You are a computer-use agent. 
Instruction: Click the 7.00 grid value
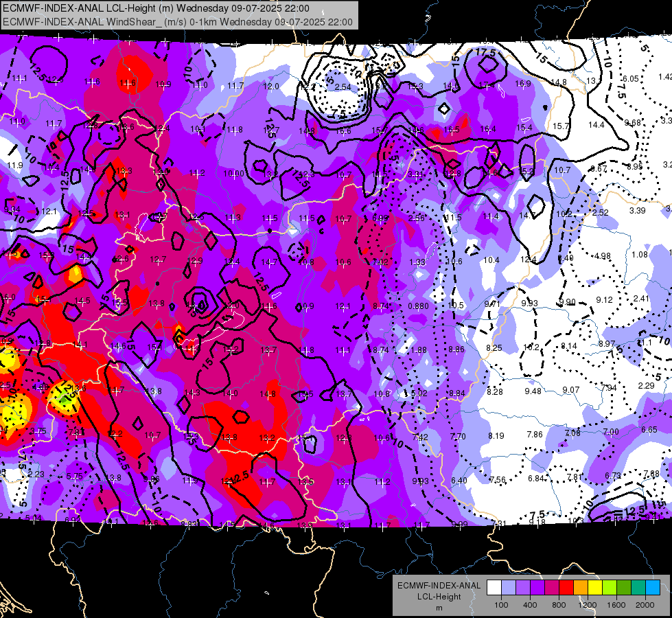611,431
